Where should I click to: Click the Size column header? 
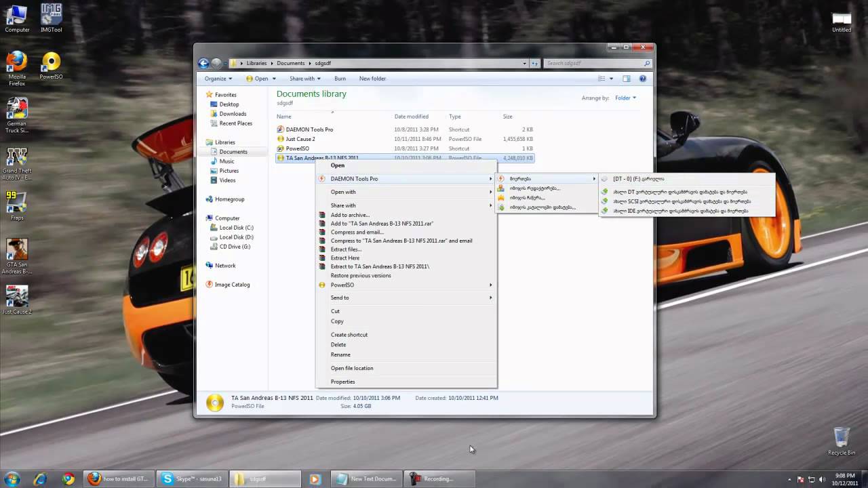point(507,117)
